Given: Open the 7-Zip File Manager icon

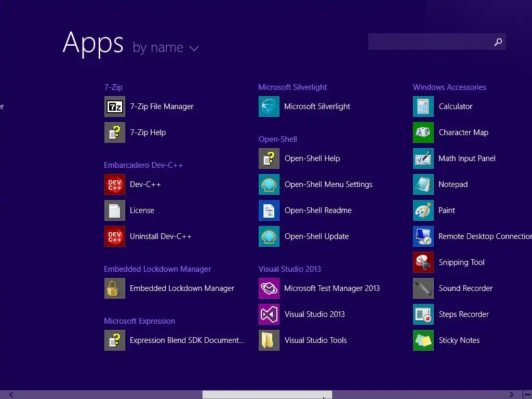Looking at the screenshot, I should coord(115,107).
